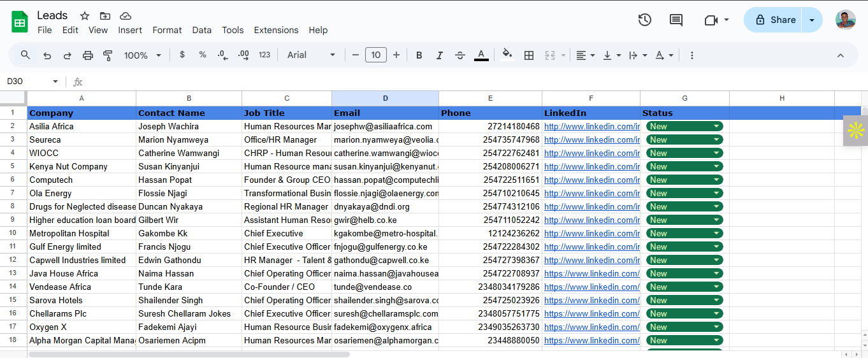Open the Format menu

click(167, 30)
